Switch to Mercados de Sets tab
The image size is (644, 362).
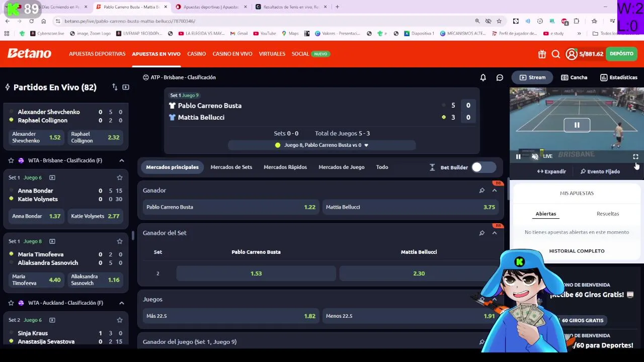click(231, 167)
